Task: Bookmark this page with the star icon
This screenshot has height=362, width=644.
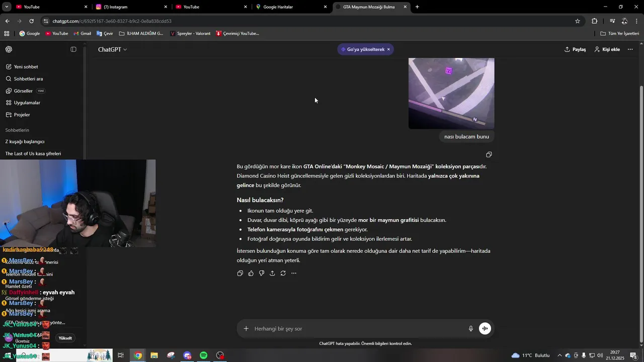Action: (578, 21)
